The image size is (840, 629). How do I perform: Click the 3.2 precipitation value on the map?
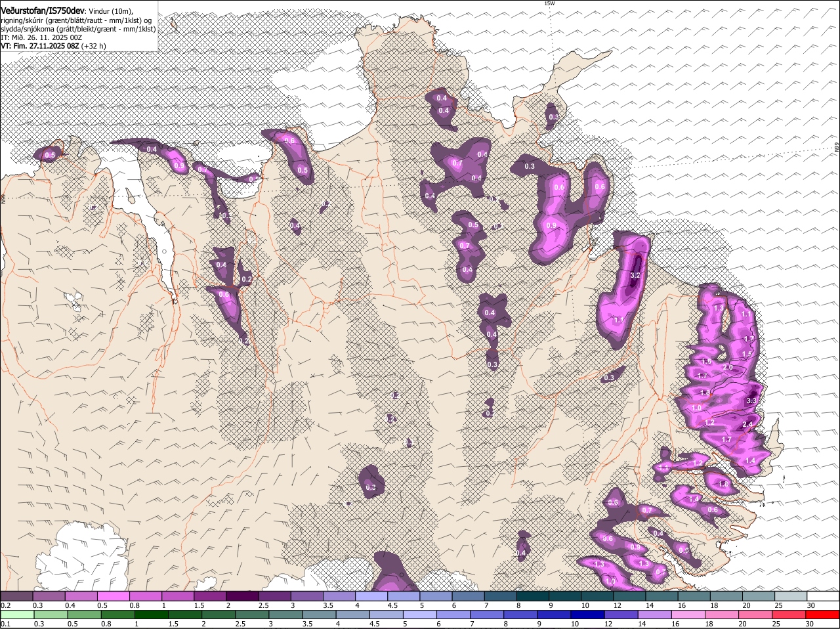tap(635, 275)
